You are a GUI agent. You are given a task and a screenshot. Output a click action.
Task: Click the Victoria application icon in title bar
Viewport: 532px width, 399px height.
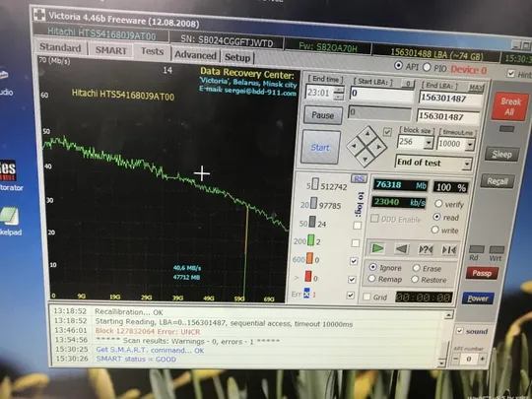click(x=39, y=15)
